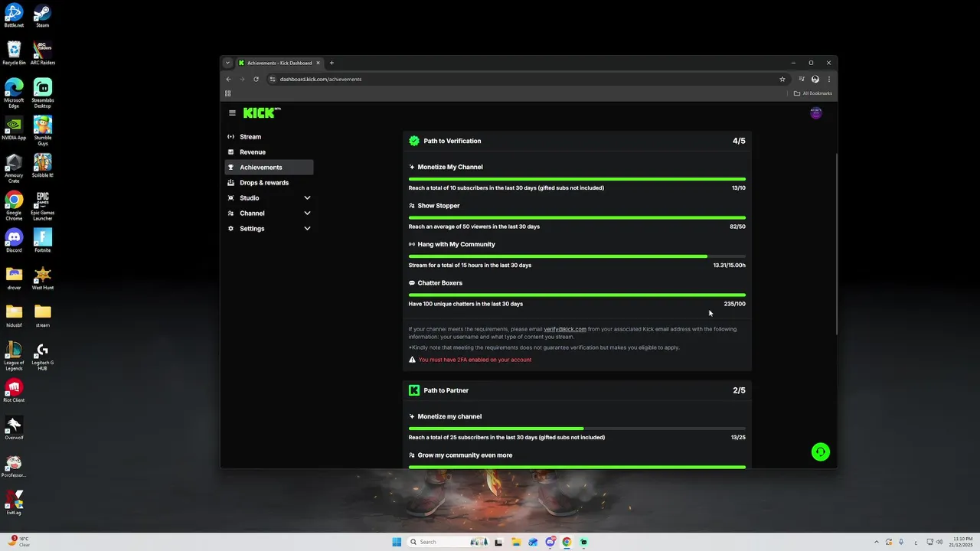Open the Stumble Guys desktop shortcut
The width and height of the screenshot is (980, 551).
click(42, 130)
